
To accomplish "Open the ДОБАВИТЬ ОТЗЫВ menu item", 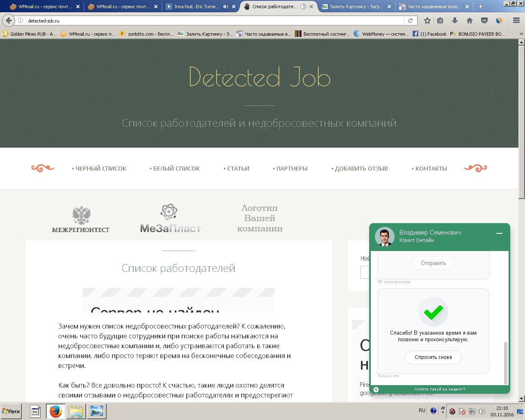I will click(x=360, y=169).
